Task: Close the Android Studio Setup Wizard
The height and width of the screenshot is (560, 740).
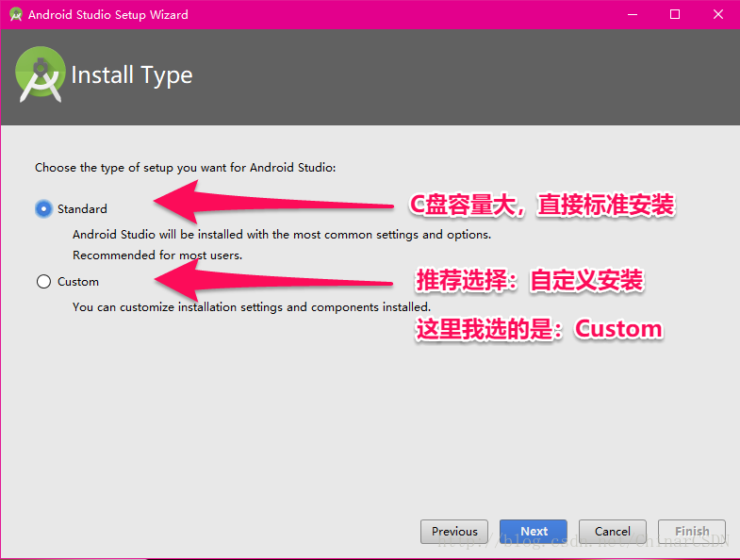Action: tap(717, 15)
